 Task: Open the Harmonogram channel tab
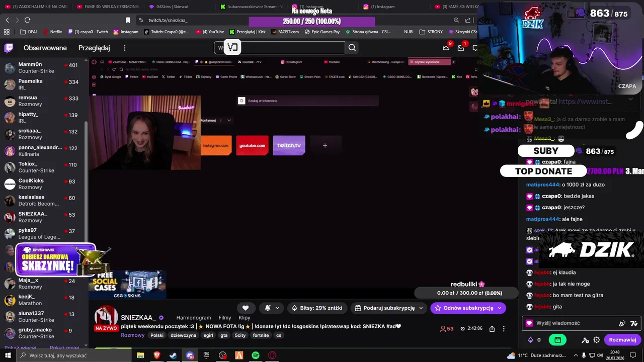tap(194, 318)
